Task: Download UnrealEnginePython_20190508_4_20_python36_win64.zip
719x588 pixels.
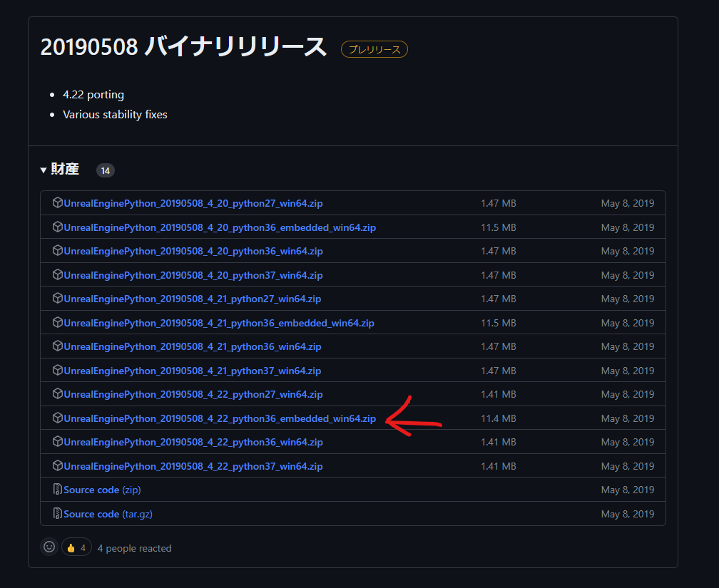Action: (193, 251)
